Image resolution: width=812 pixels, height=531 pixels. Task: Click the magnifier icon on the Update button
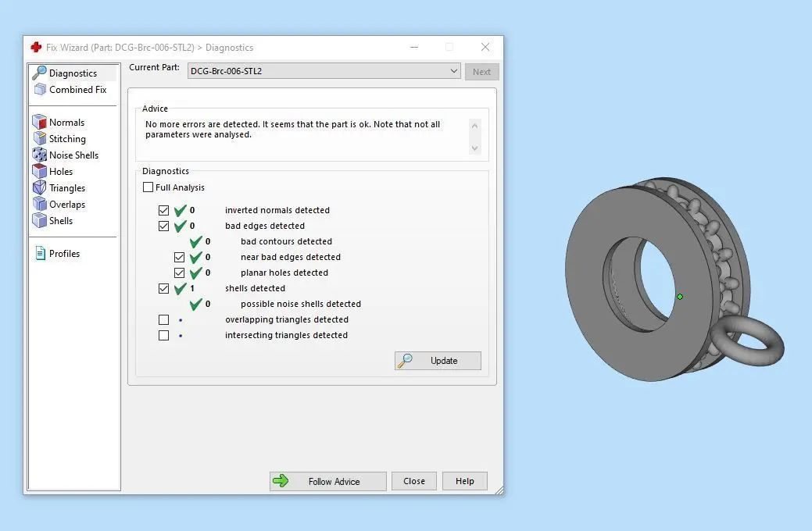point(405,360)
